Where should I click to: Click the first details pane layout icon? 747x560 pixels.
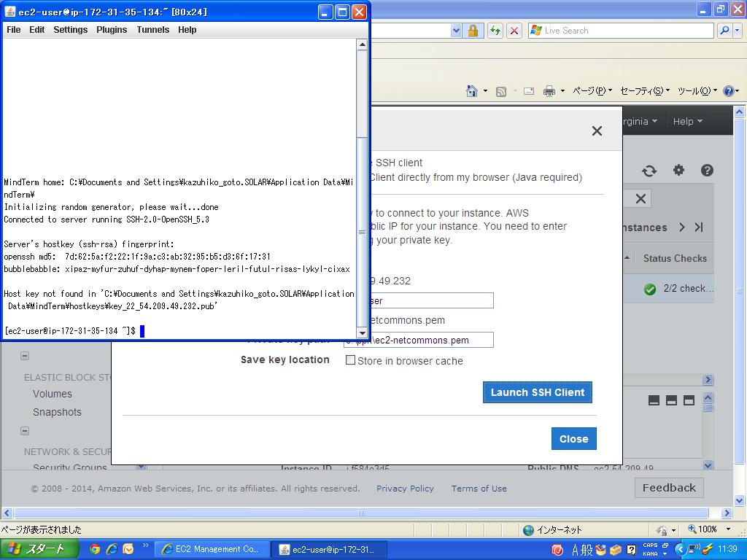pos(654,400)
